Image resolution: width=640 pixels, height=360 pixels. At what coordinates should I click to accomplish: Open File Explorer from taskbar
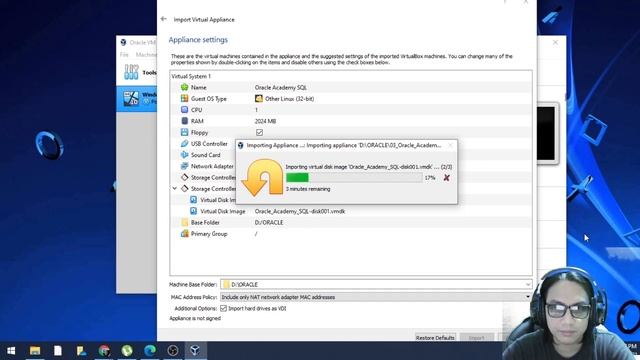pyautogui.click(x=35, y=351)
